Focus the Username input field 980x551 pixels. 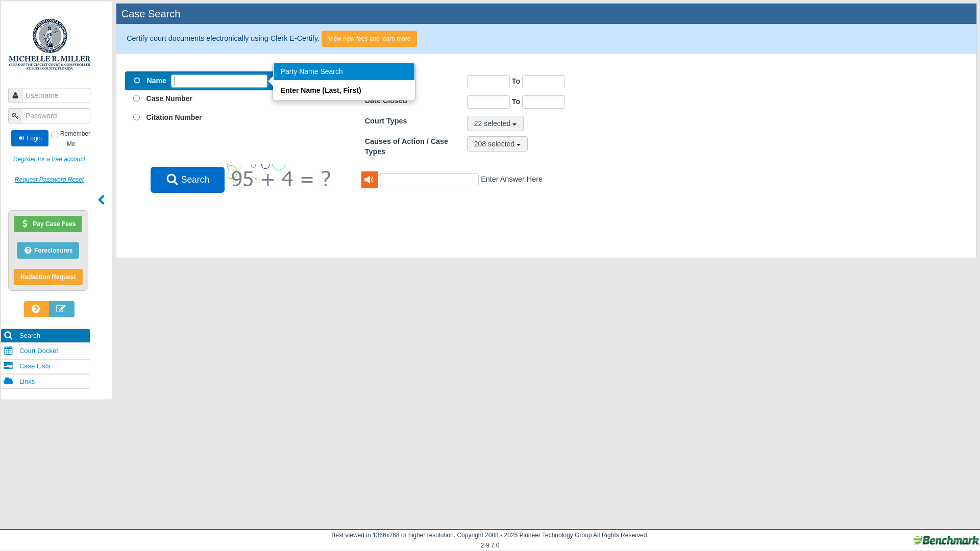coord(56,95)
